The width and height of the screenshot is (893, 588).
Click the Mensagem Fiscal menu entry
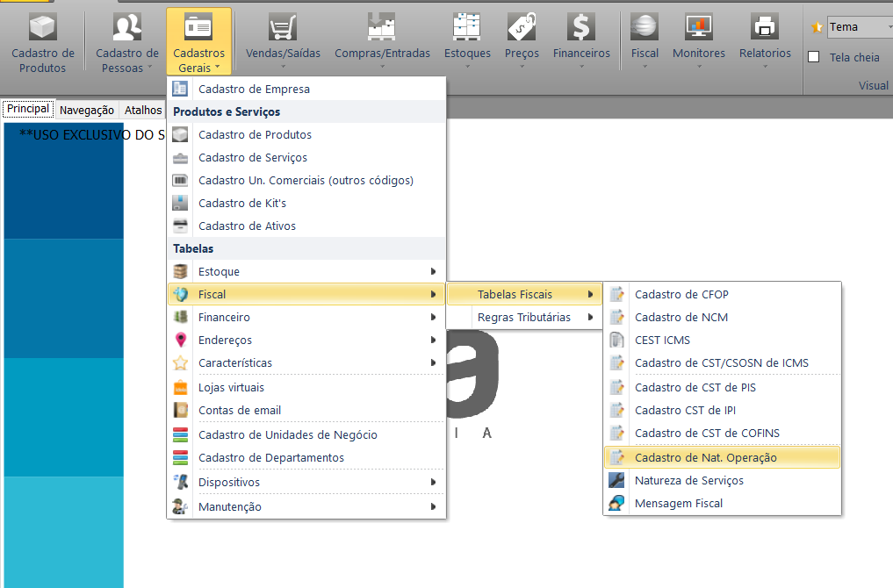tap(679, 503)
